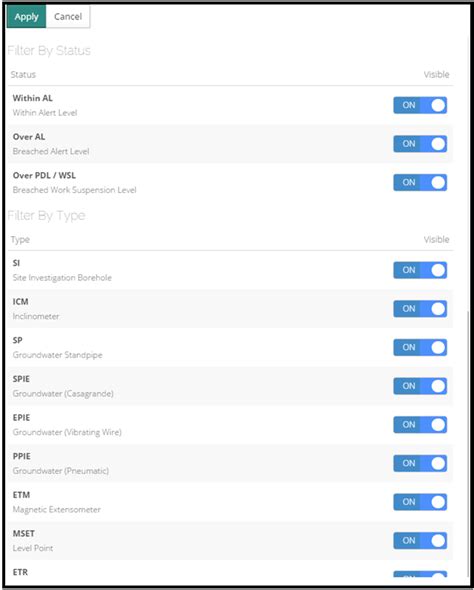The width and height of the screenshot is (474, 590).
Task: Click the Status column header
Action: pyautogui.click(x=23, y=75)
